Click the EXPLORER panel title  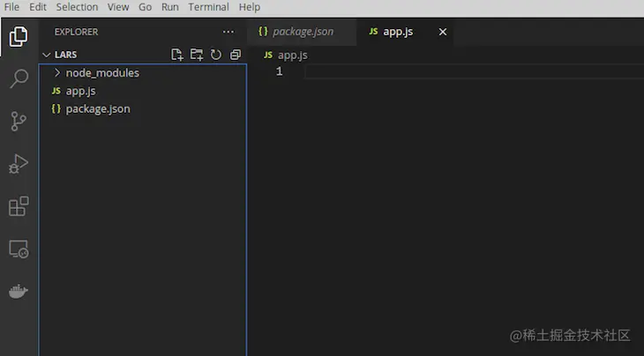click(76, 32)
